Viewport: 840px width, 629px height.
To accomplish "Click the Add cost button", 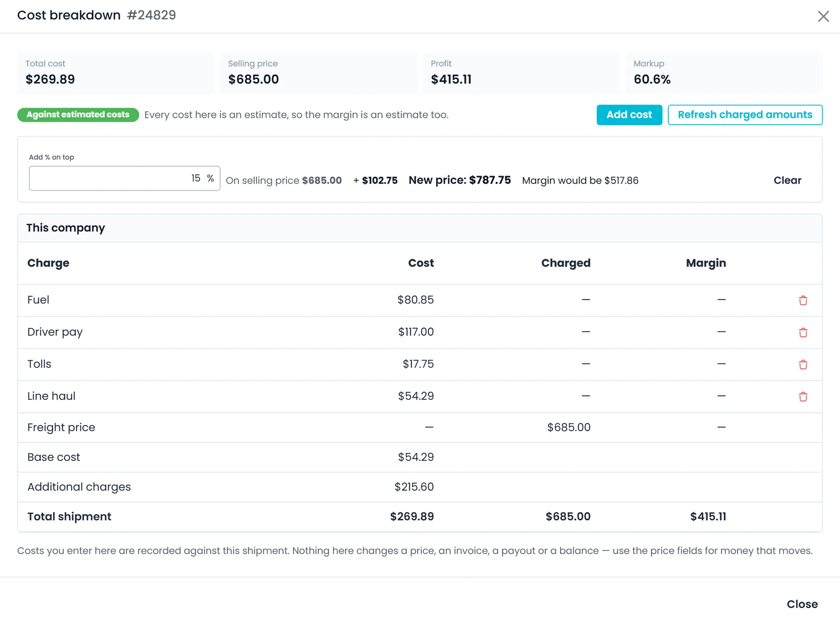I will point(629,115).
